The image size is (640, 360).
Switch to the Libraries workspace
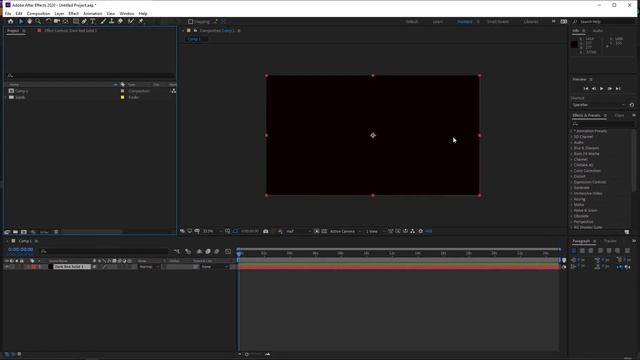(x=531, y=22)
